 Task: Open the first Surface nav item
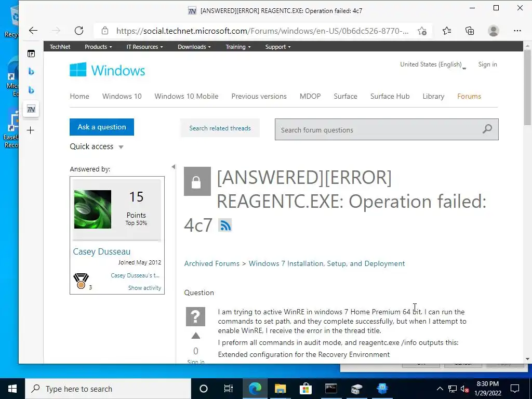pos(345,96)
